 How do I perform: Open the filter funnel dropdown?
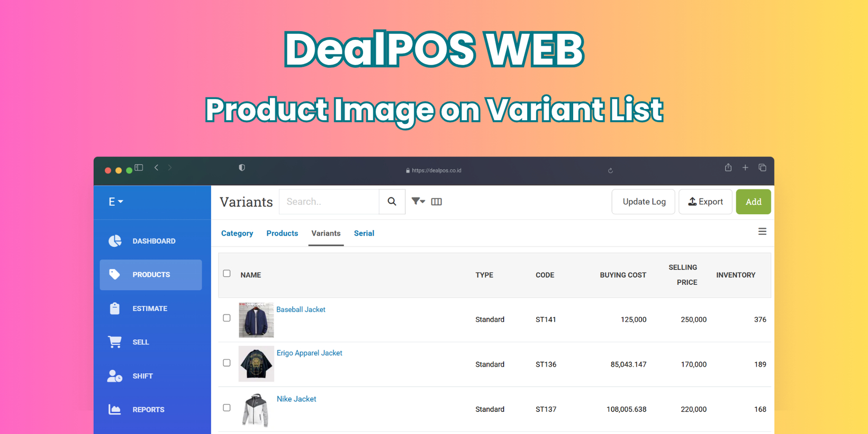tap(418, 201)
